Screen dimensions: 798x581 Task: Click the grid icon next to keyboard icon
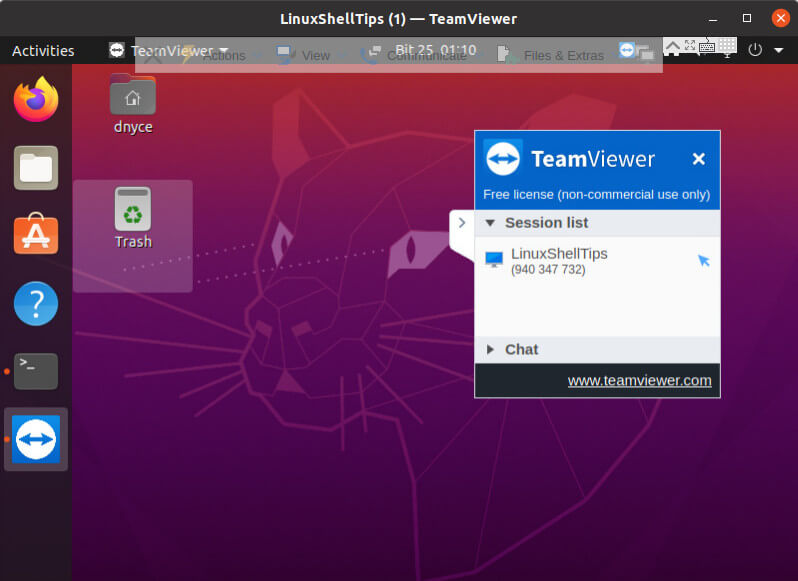pos(726,45)
